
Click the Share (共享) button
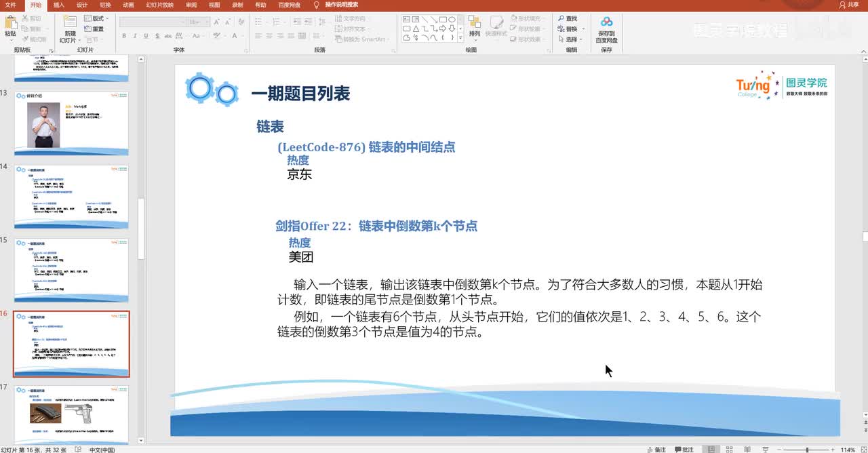tap(848, 5)
